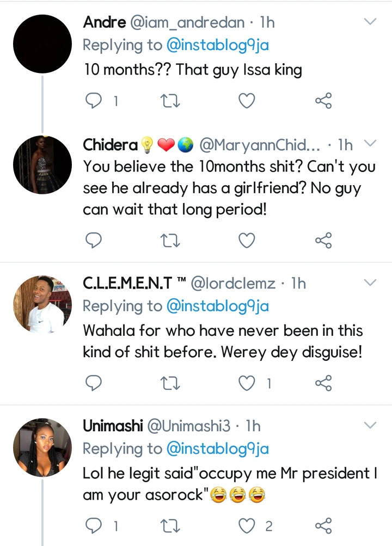The image size is (392, 546).
Task: Like Andre's "Issa king" tweet
Action: [248, 101]
